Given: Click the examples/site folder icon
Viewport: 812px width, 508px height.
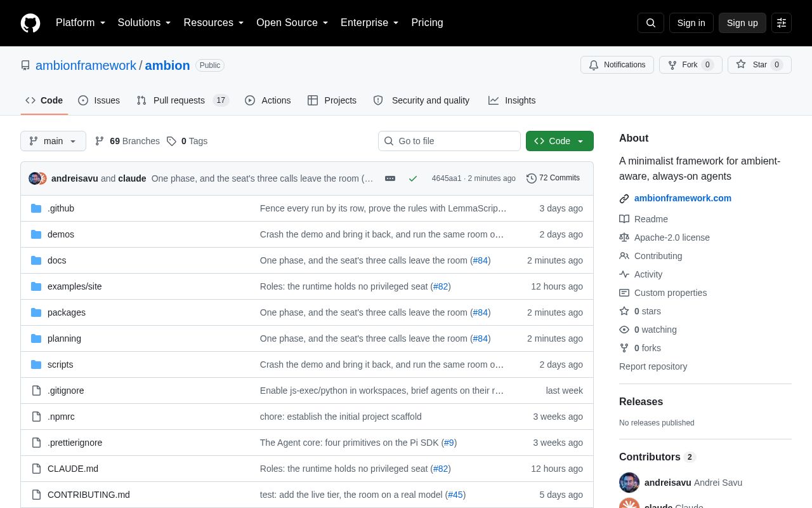Looking at the screenshot, I should 36,286.
